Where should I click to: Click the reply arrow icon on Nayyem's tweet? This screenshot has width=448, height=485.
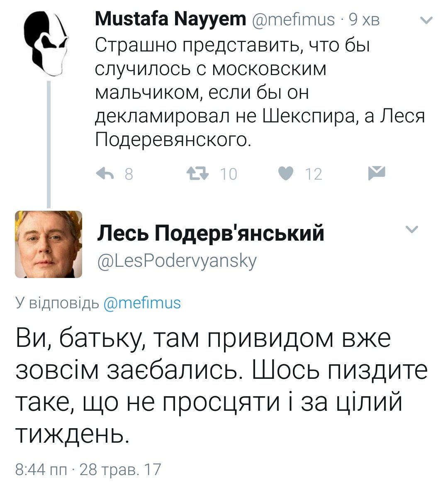105,173
